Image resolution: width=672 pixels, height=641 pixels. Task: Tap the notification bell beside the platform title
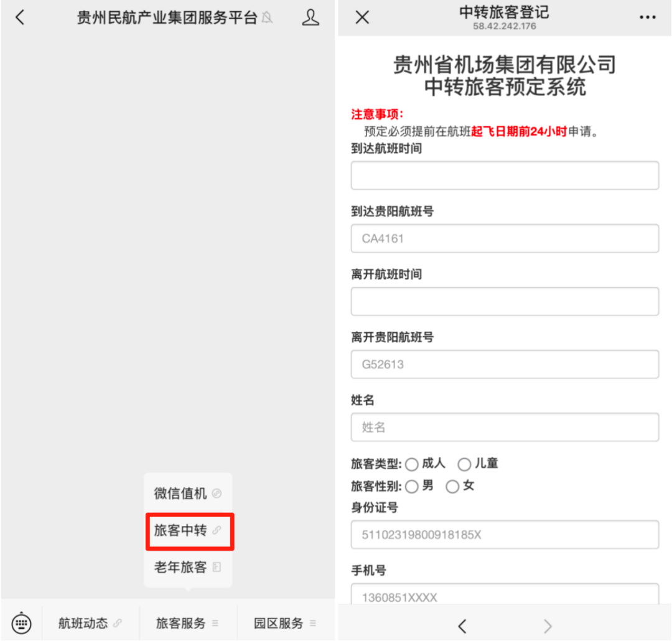click(268, 18)
